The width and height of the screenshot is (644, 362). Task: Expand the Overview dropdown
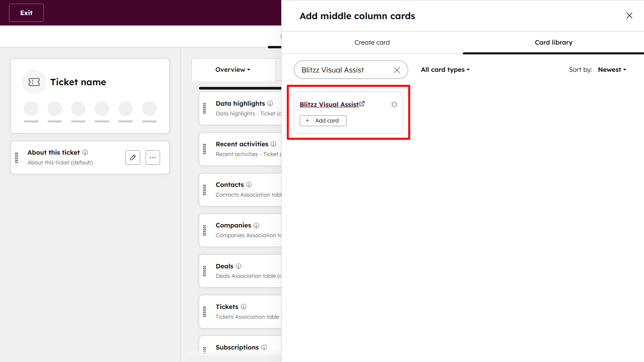click(x=233, y=70)
